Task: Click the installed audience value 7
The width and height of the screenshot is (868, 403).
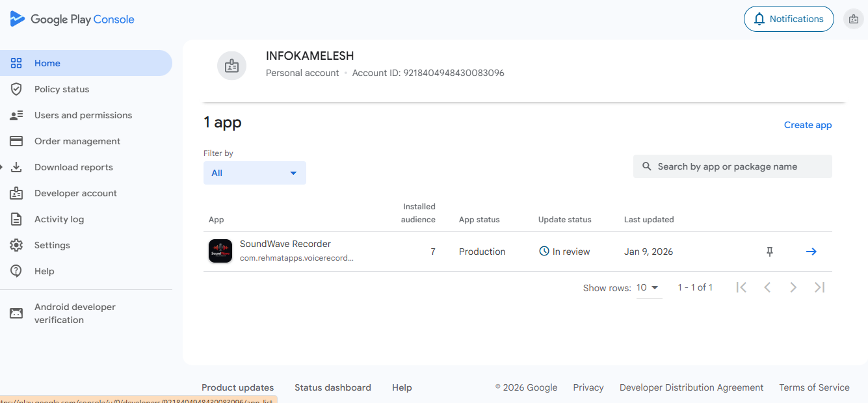Action: [433, 252]
